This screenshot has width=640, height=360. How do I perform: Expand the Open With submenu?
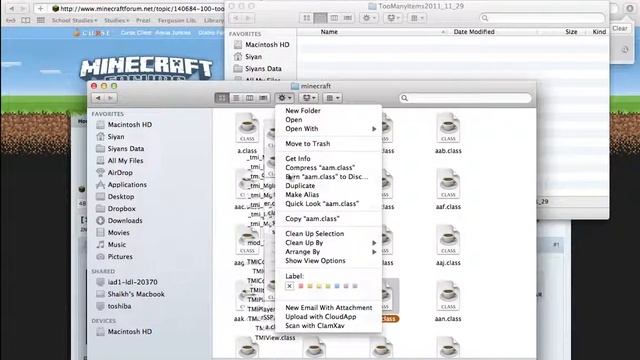click(329, 129)
